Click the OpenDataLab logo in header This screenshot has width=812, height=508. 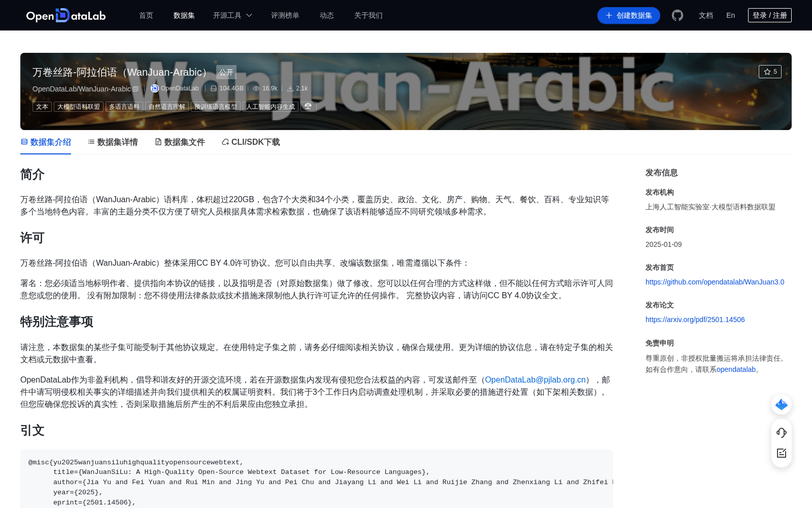tap(66, 15)
